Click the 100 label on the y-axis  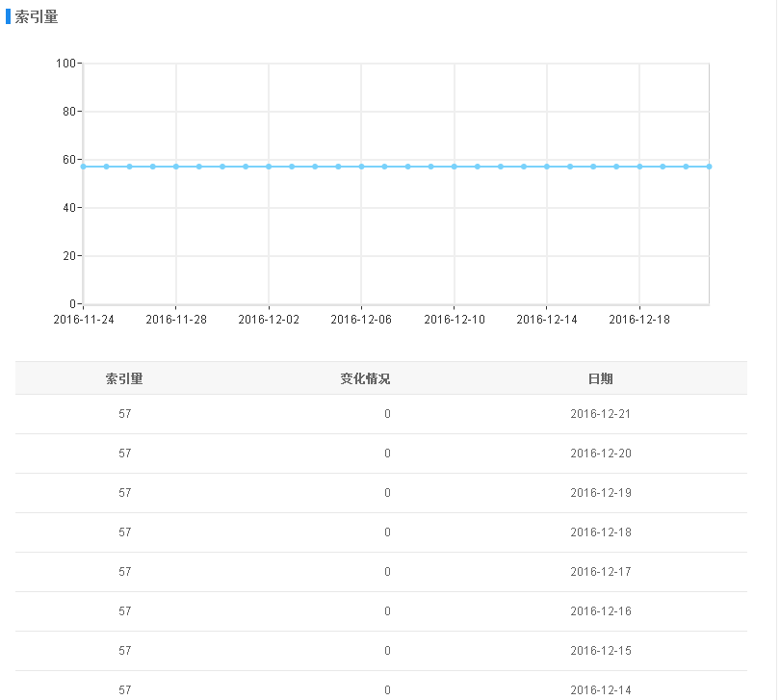pos(65,64)
